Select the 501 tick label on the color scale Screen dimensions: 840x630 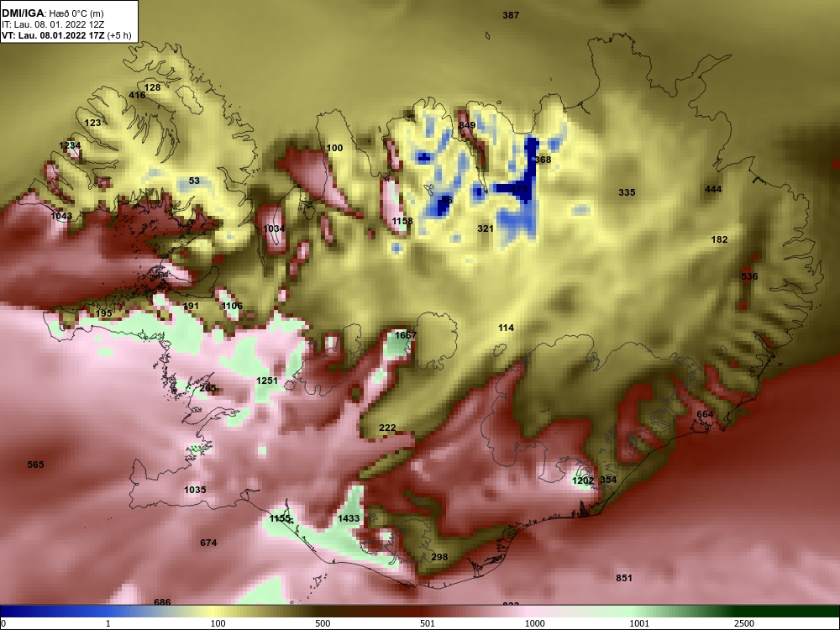click(x=428, y=623)
